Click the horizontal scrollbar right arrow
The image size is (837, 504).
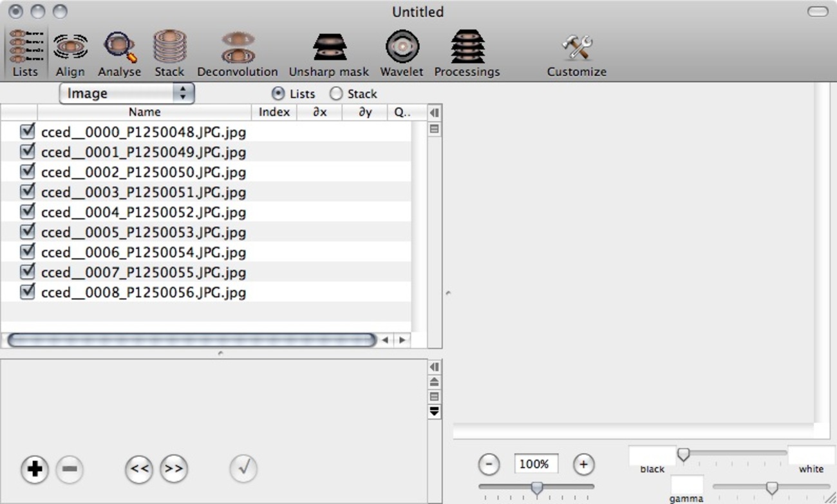click(402, 340)
